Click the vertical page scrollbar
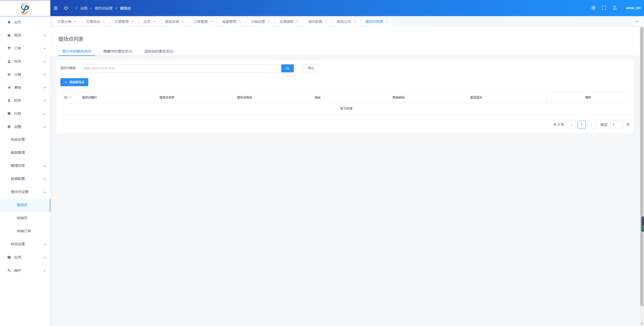Viewport: 644px width, 326px height. pyautogui.click(x=642, y=166)
